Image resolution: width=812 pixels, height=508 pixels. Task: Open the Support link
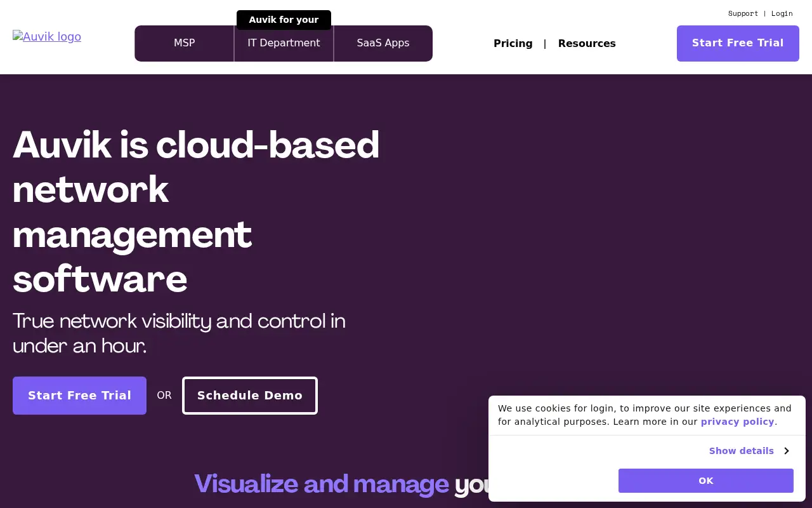(x=743, y=13)
